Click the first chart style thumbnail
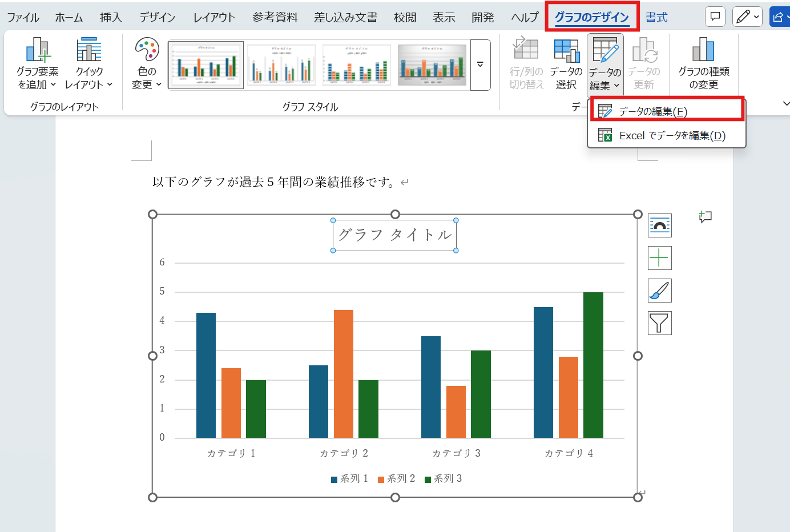 [205, 65]
